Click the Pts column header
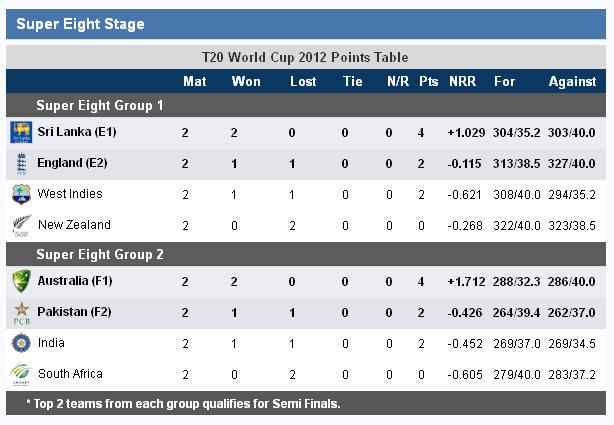 428,81
